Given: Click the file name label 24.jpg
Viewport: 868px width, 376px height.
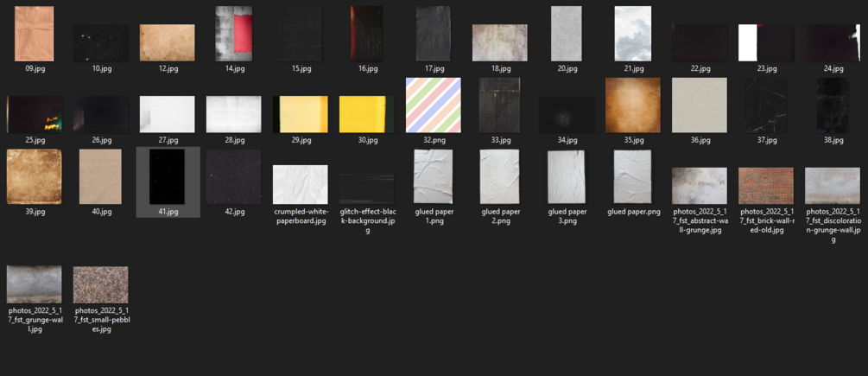Looking at the screenshot, I should pos(833,68).
